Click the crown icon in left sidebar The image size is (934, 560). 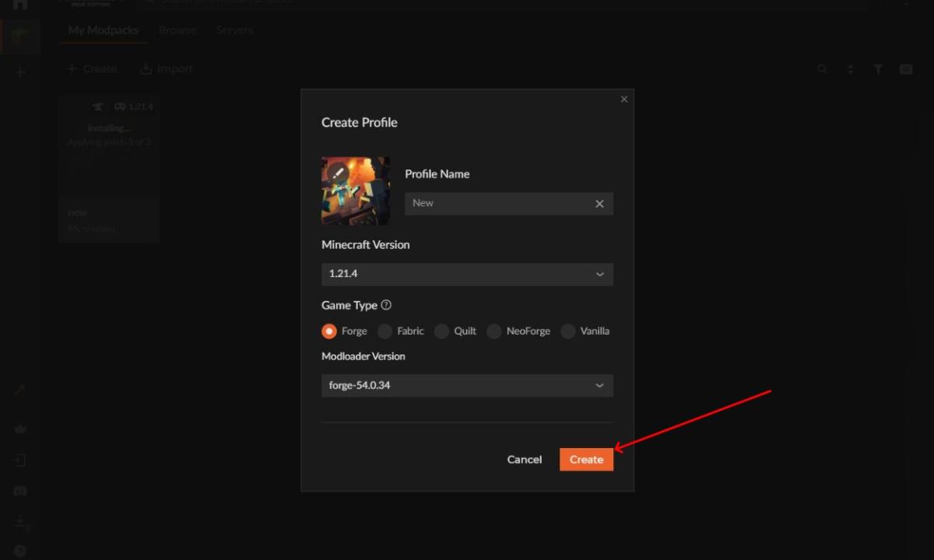(x=20, y=429)
